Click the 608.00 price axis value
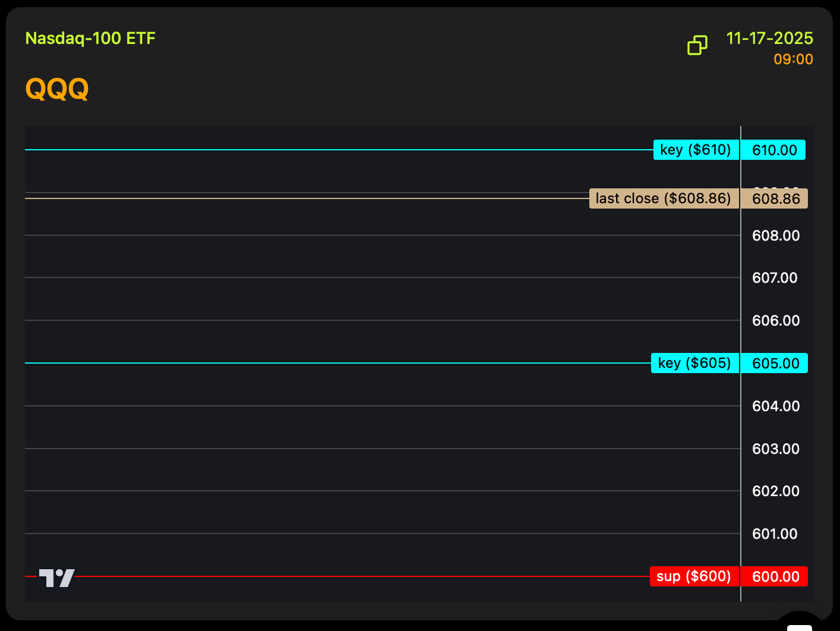Screen dimensions: 840x631 (775, 236)
